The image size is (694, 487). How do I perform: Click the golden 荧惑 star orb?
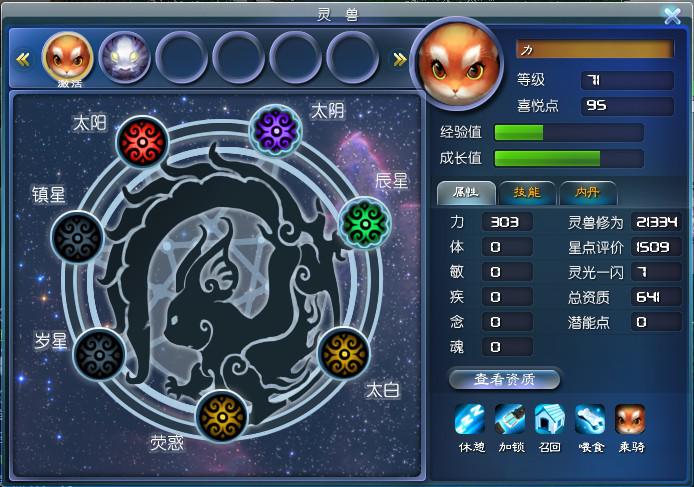tap(222, 417)
